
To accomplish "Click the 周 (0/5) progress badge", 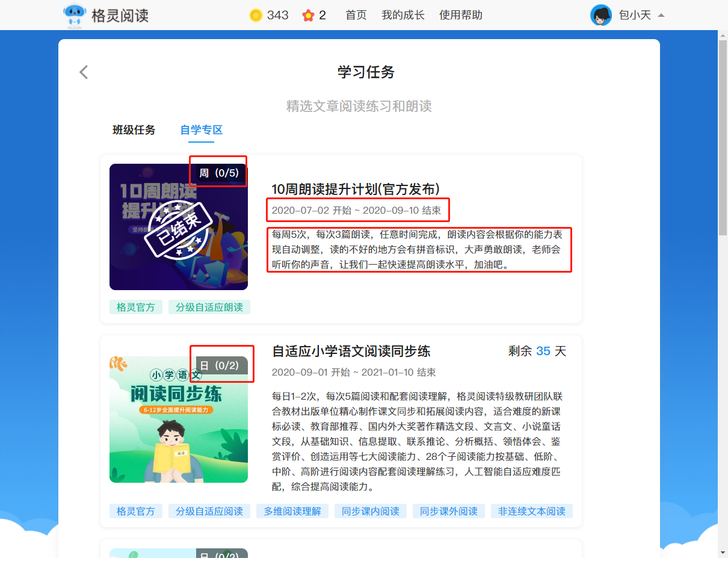I will [x=221, y=173].
